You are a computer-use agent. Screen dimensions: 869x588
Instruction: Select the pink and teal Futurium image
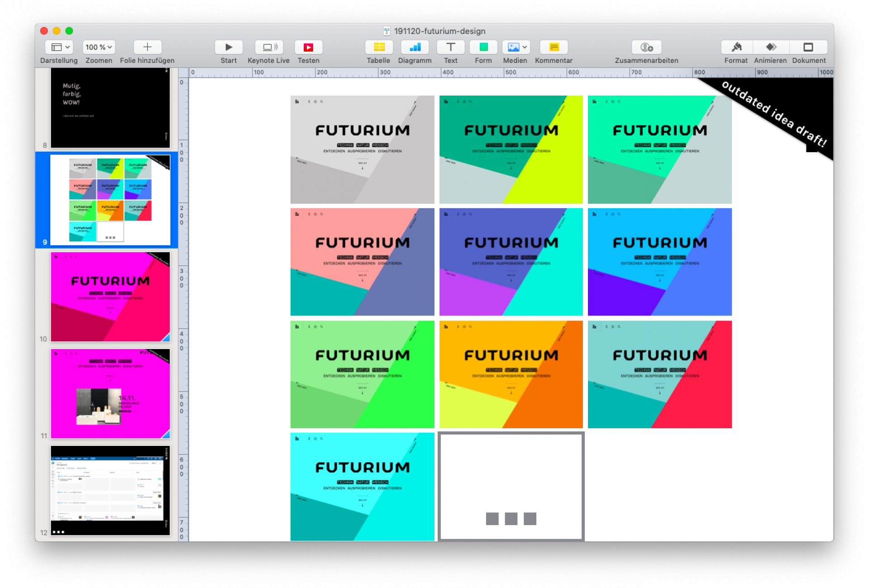[362, 262]
